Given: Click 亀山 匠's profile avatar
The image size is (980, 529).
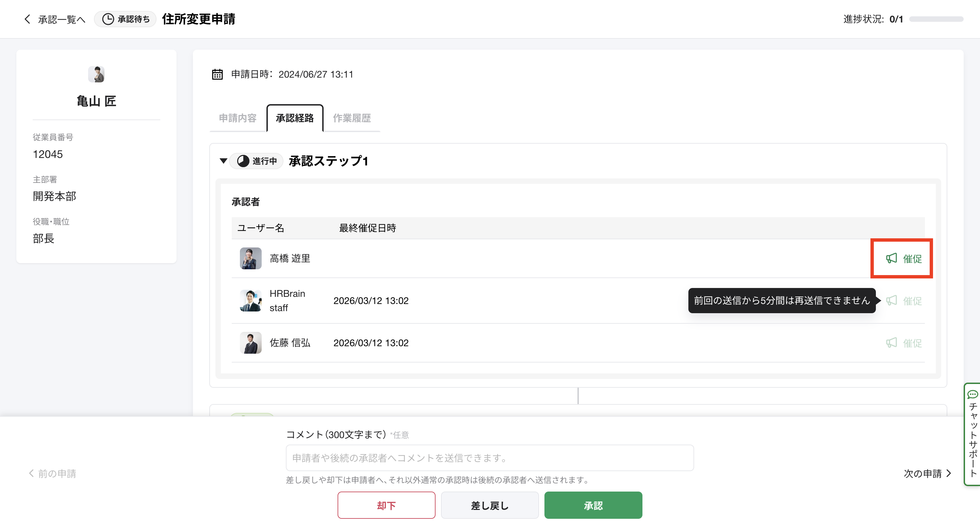Looking at the screenshot, I should click(x=96, y=74).
